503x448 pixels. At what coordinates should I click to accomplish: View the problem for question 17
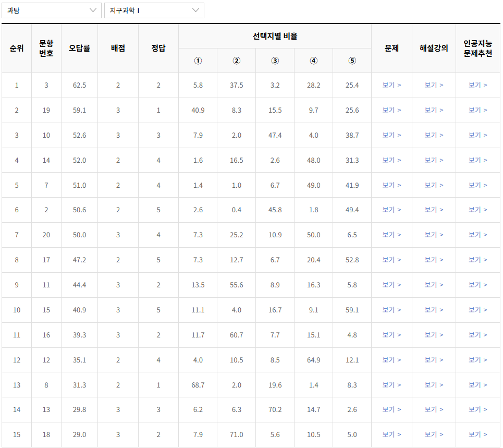pos(391,260)
